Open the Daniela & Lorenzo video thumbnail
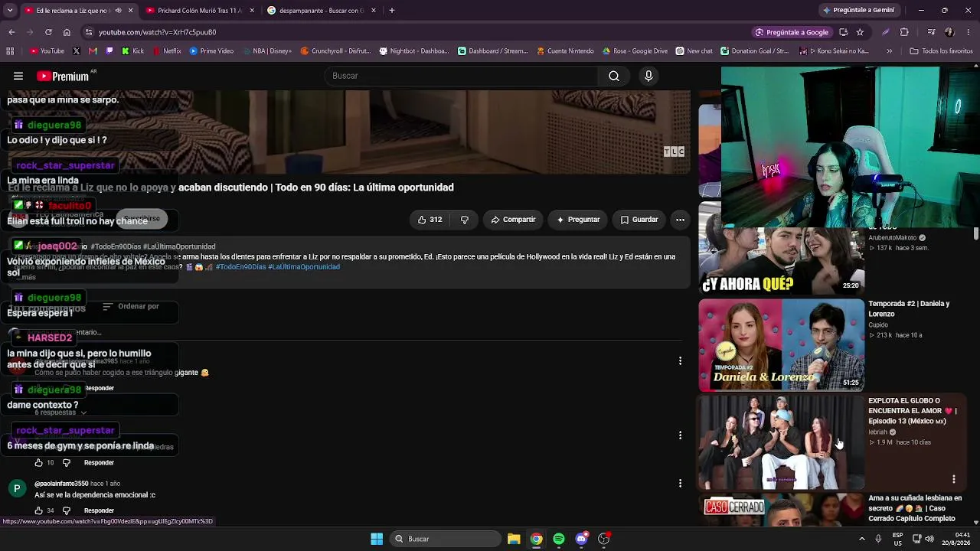 pos(781,344)
